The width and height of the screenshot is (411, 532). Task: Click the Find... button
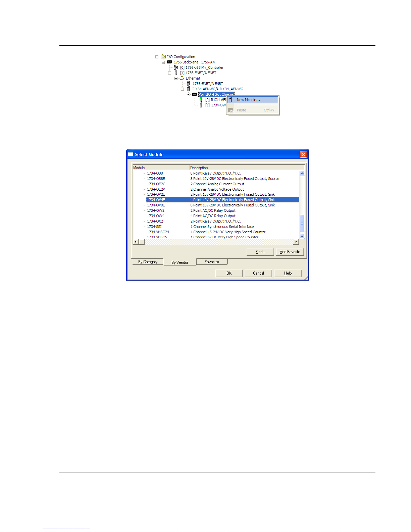260,252
